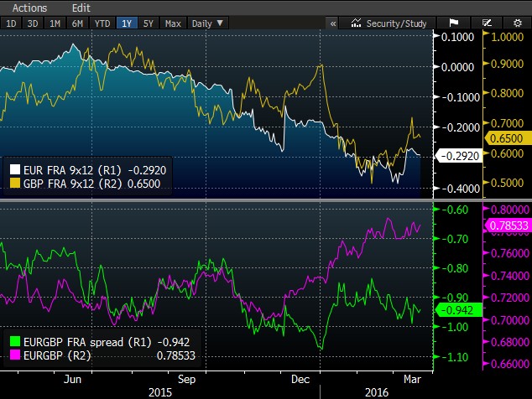Viewport: 532px width, 399px height.
Task: Click the yellow GBP FRA legend swatch
Action: pyautogui.click(x=13, y=181)
